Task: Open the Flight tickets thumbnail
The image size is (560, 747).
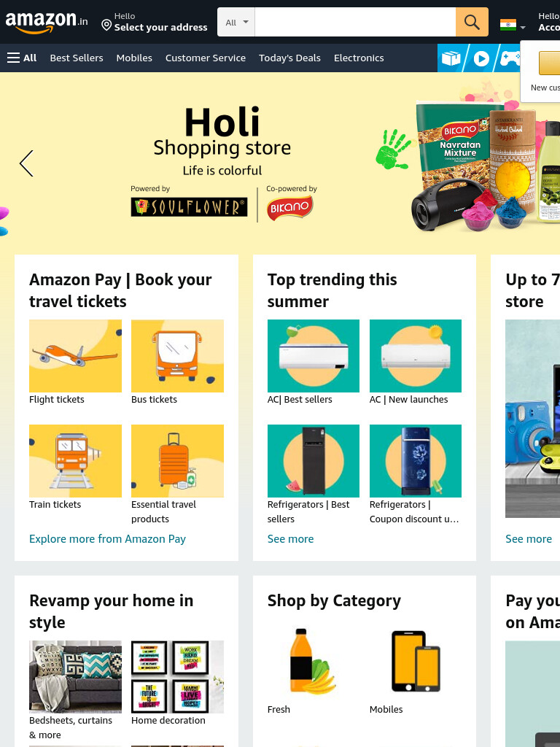Action: tap(75, 356)
